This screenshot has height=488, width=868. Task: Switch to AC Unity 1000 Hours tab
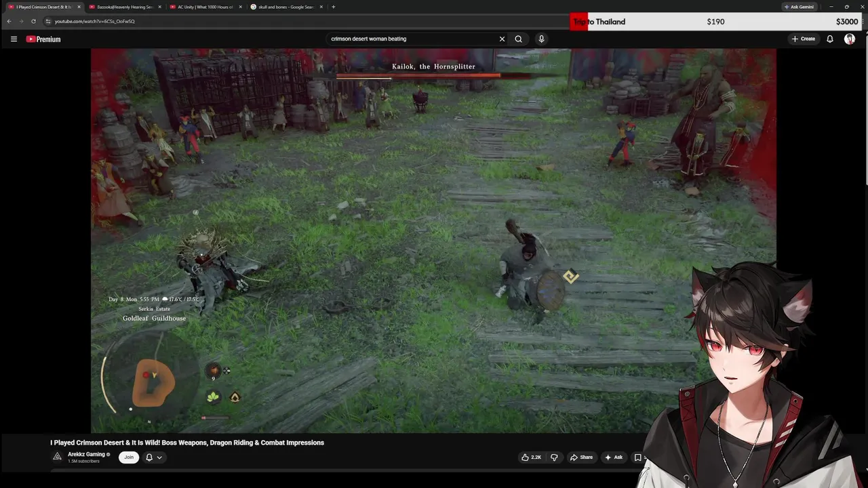click(x=205, y=7)
